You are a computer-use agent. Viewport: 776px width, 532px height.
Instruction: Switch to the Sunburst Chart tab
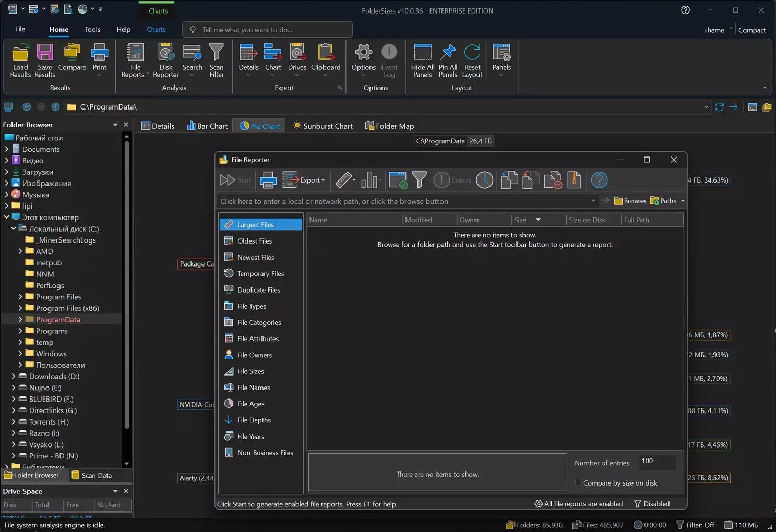[x=323, y=126]
